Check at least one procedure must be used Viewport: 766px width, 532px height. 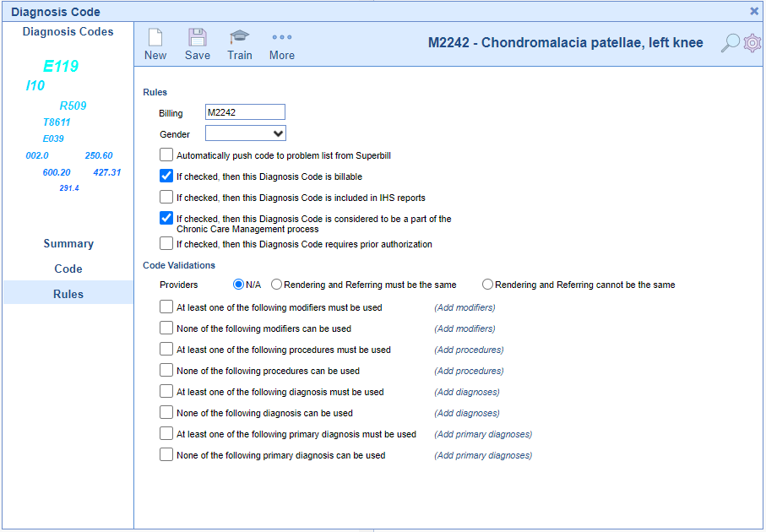(x=166, y=349)
